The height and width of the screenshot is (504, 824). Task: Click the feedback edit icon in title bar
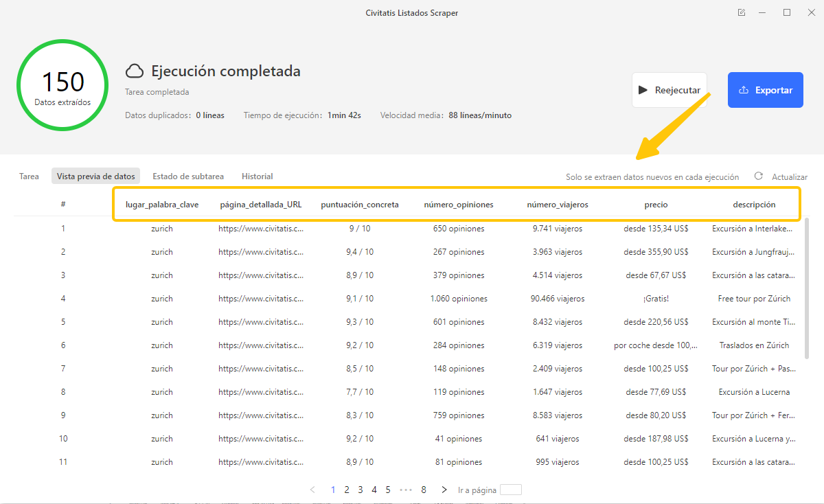tap(742, 12)
